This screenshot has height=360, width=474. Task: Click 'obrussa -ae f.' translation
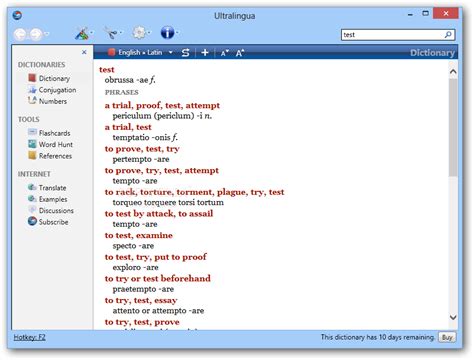pyautogui.click(x=130, y=80)
